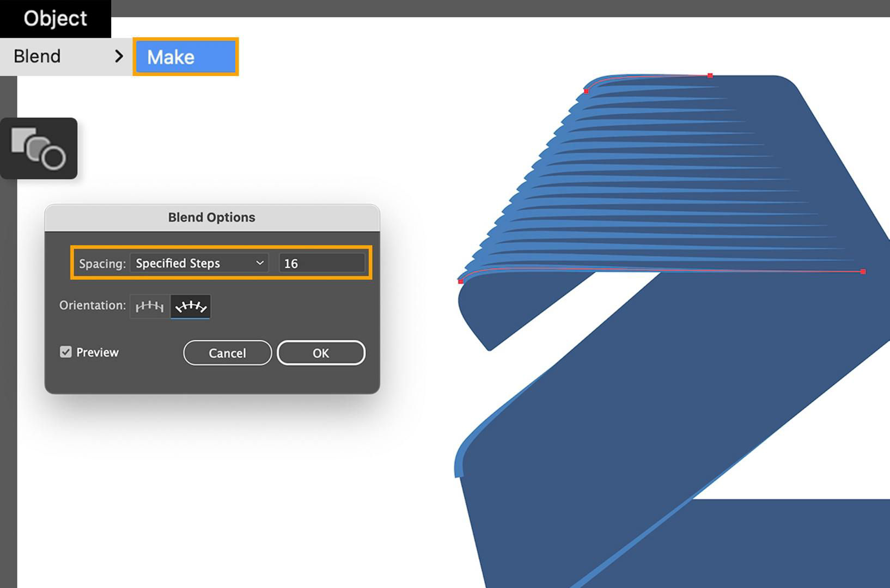Click the steps value field showing 16
The width and height of the screenshot is (890, 588).
(322, 263)
